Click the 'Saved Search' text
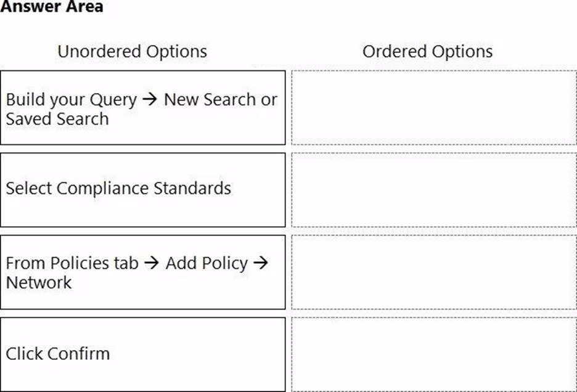 click(x=57, y=118)
